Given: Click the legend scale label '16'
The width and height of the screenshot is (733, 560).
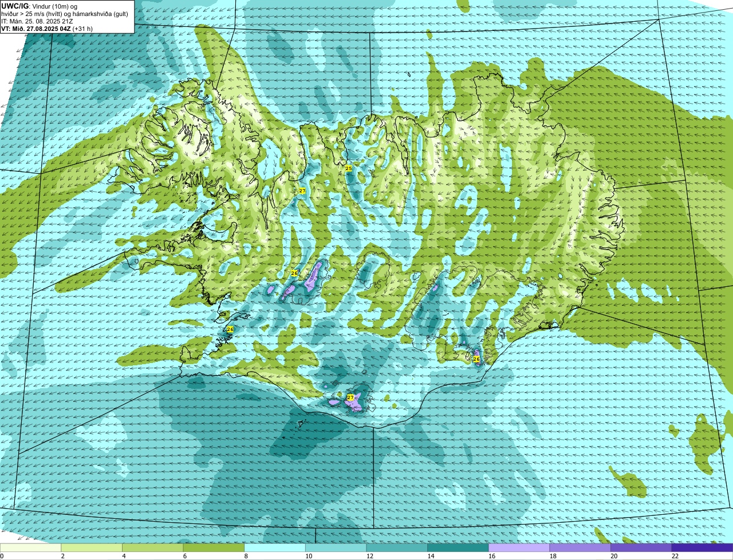Looking at the screenshot, I should click(x=492, y=556).
